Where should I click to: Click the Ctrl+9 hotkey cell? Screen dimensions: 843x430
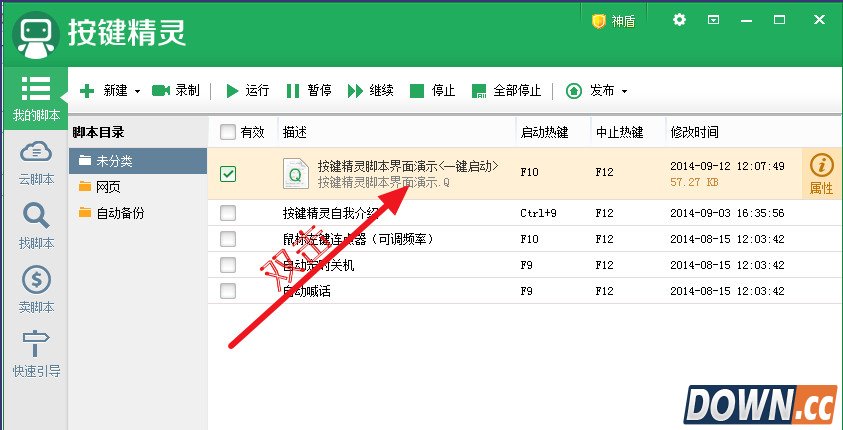coord(538,213)
